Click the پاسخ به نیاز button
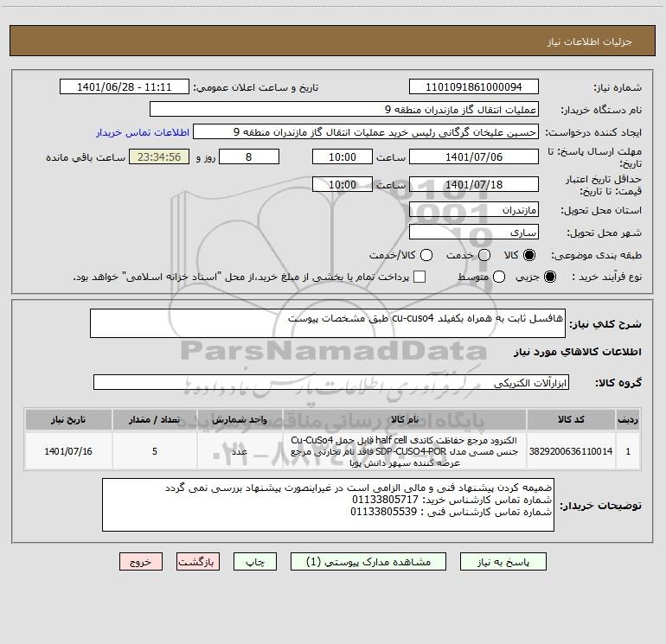 (503, 561)
